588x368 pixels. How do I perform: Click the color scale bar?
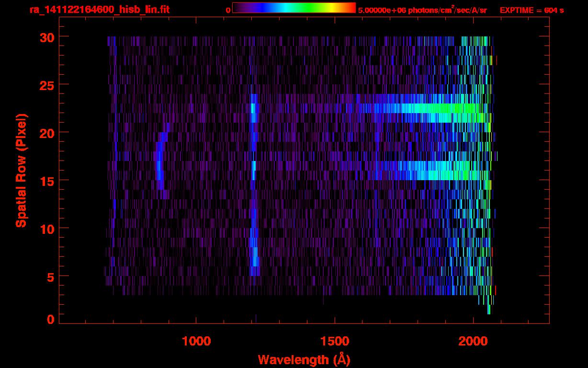tap(294, 8)
